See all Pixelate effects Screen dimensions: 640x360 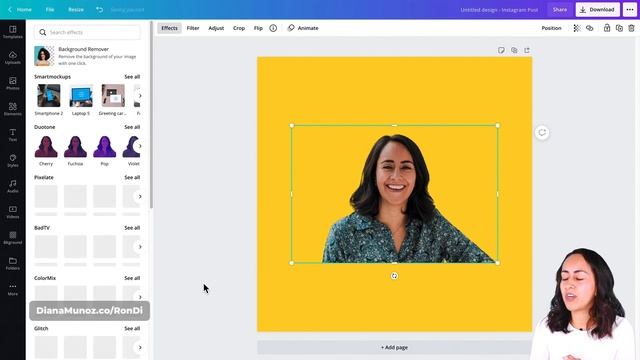coord(132,177)
